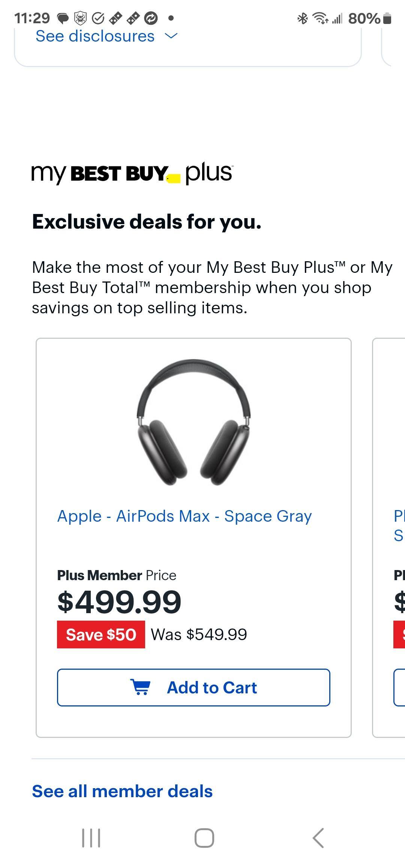The height and width of the screenshot is (868, 405).
Task: Go back with the navigation back arrow
Action: point(318,838)
